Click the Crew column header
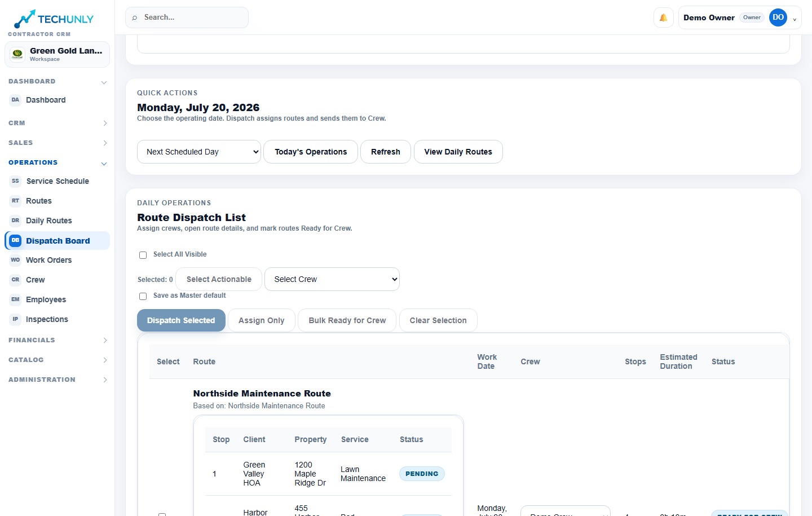Screen dimensions: 812x516 point(530,361)
